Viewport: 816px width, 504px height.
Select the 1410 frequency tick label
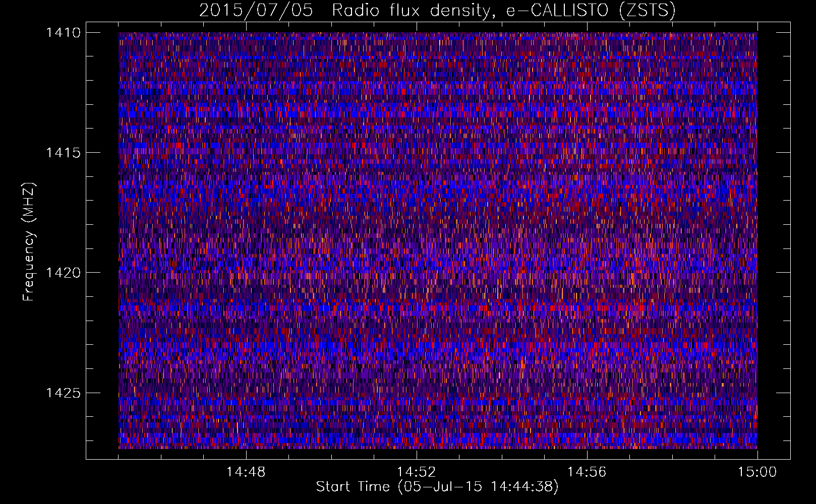[63, 33]
